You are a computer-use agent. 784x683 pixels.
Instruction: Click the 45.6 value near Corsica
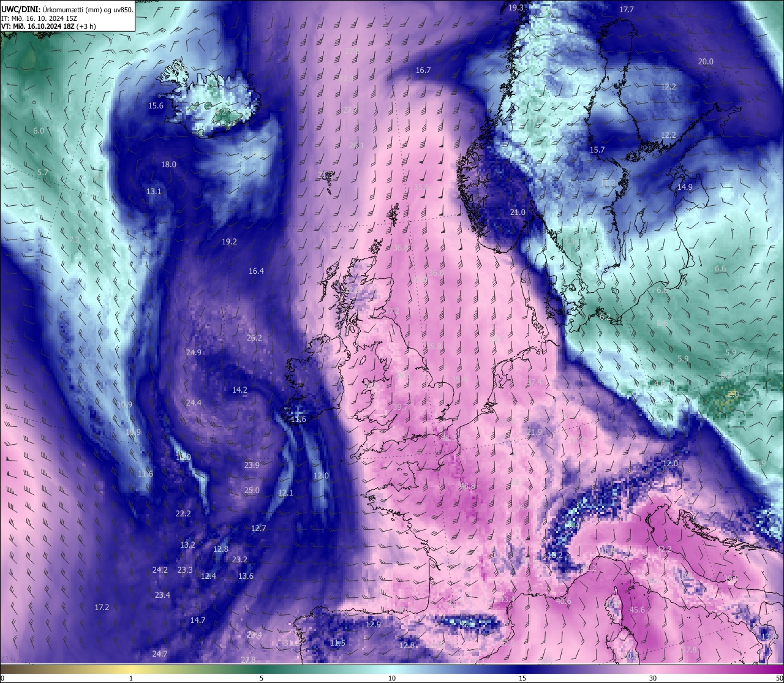tap(637, 609)
